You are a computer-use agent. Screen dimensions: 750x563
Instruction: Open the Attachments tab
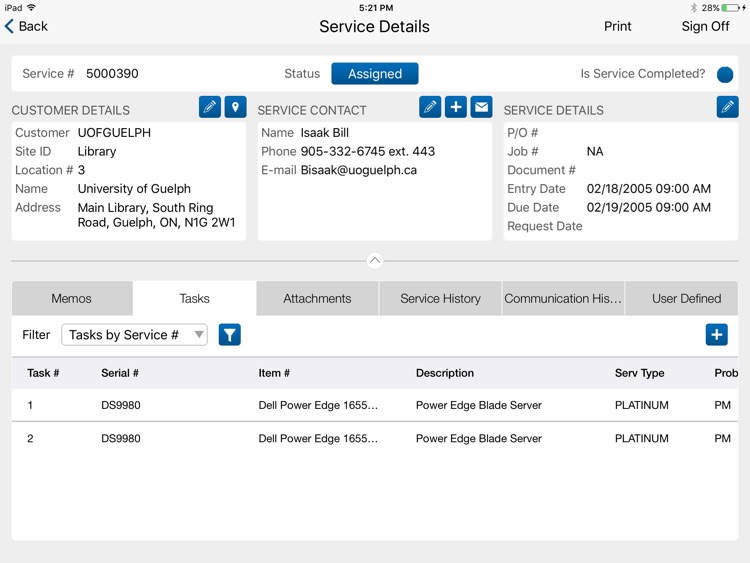pyautogui.click(x=317, y=298)
